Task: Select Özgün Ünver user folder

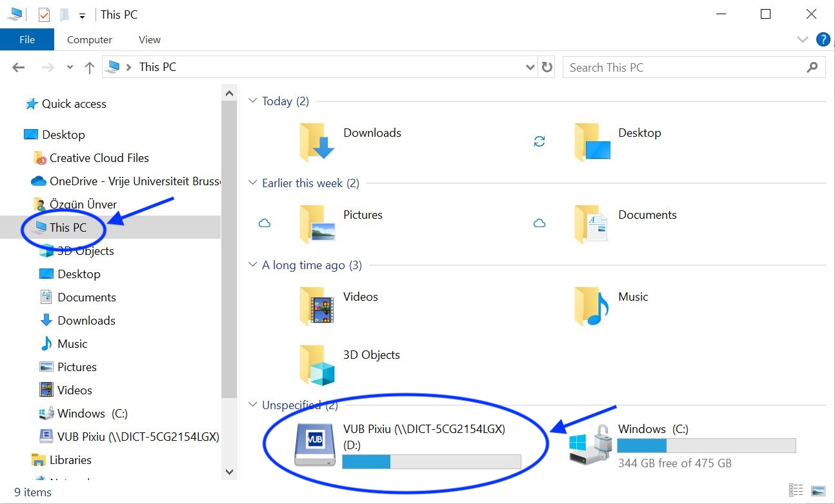Action: coord(83,205)
